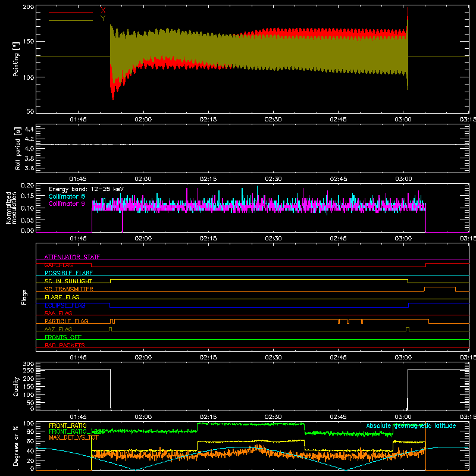Click the SC_IN_SUNLIGHT flag label
476x476 pixels.
click(x=68, y=281)
